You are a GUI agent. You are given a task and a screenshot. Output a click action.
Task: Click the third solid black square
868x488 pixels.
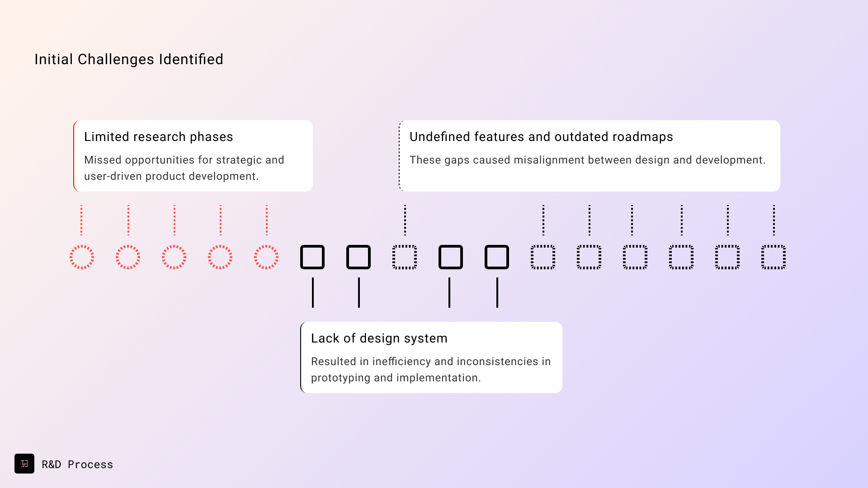(x=451, y=257)
